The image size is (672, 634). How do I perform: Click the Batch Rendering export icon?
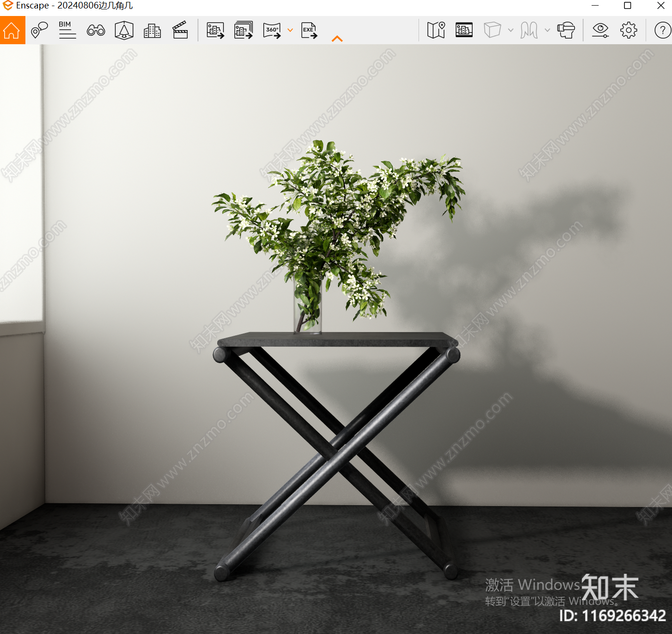click(244, 30)
